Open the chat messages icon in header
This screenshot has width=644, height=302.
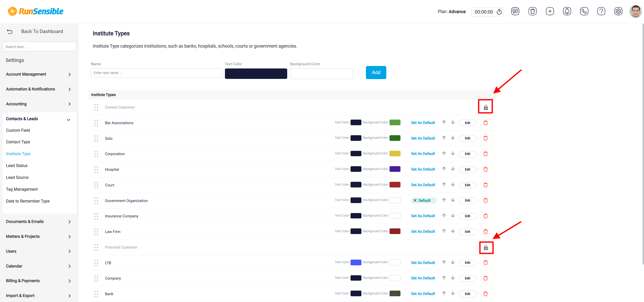515,11
